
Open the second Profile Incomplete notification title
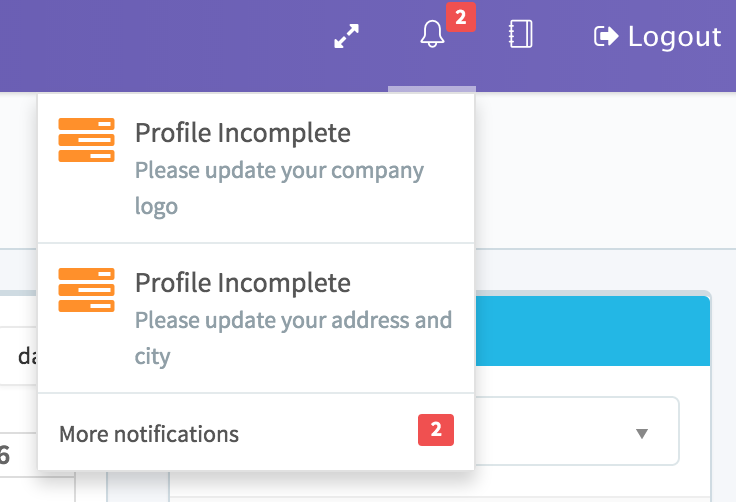pos(242,283)
